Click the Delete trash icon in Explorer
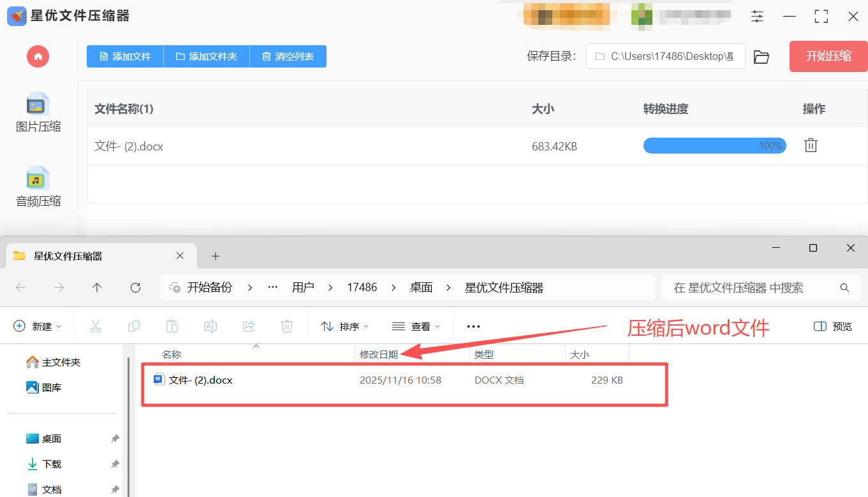Viewport: 868px width, 497px height. pos(287,326)
